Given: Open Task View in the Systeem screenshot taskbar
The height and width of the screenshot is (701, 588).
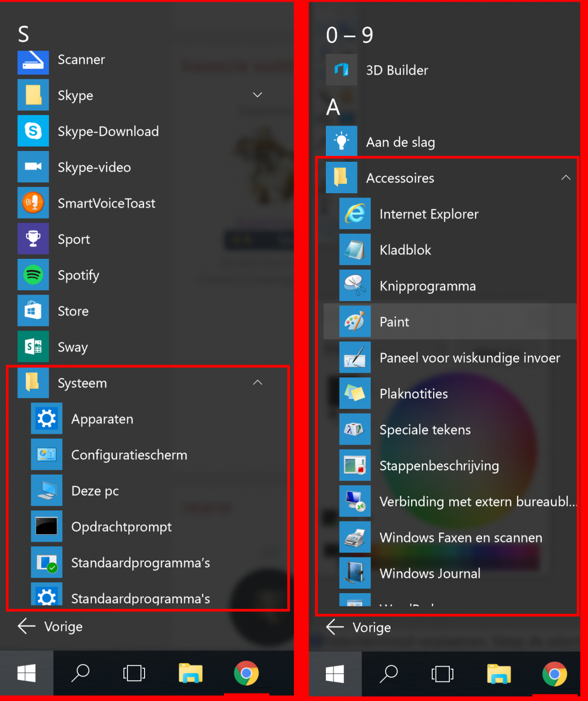Looking at the screenshot, I should pyautogui.click(x=134, y=673).
